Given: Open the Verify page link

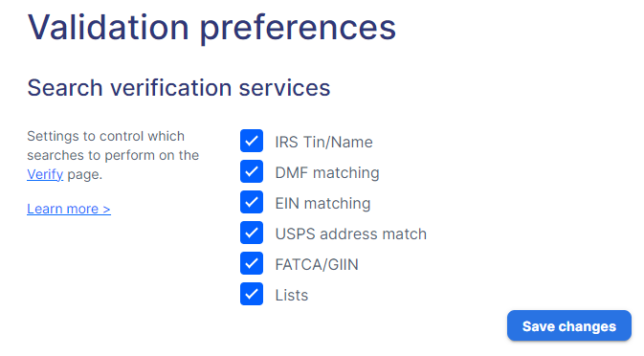Looking at the screenshot, I should coord(45,174).
